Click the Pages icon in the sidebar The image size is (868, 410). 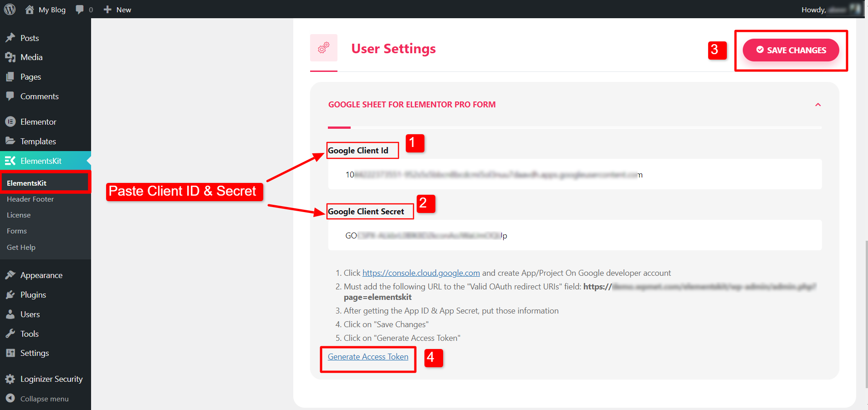(x=10, y=77)
